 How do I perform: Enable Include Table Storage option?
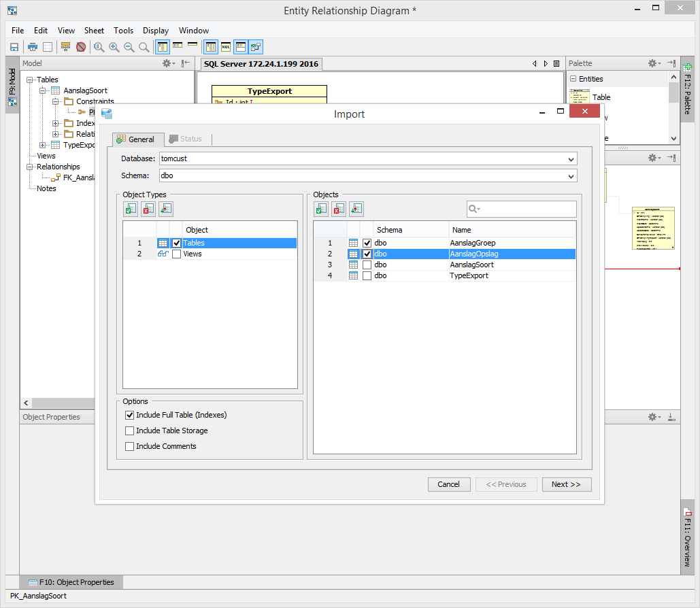point(130,431)
